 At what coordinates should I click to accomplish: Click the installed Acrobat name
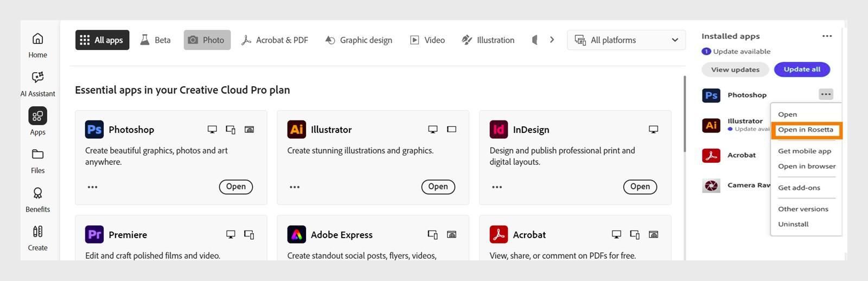pos(742,155)
